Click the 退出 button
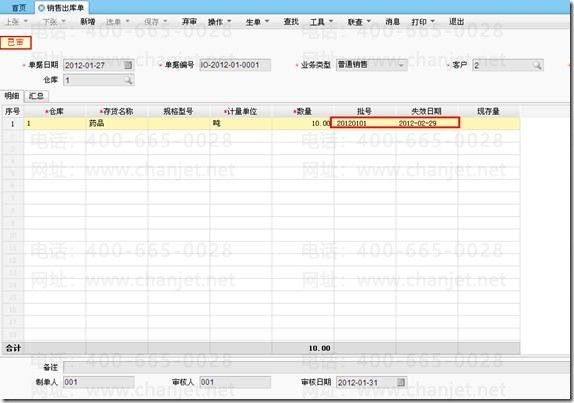 point(456,22)
